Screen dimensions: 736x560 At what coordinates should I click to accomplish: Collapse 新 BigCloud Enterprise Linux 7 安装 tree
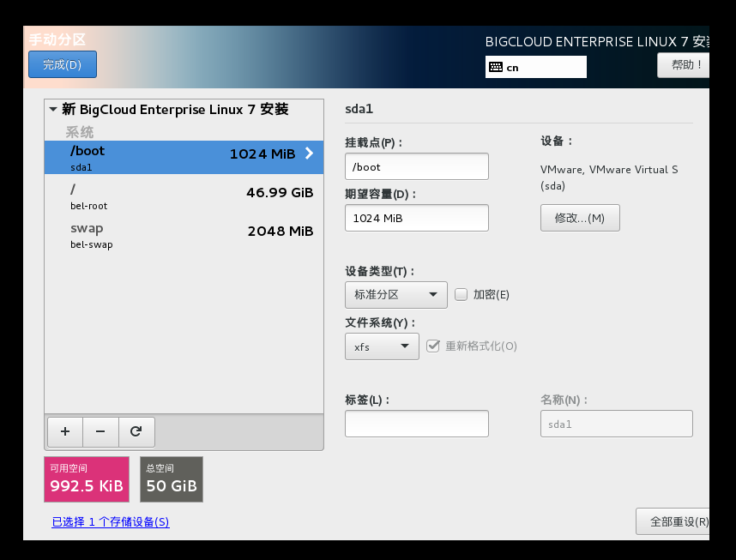click(53, 109)
